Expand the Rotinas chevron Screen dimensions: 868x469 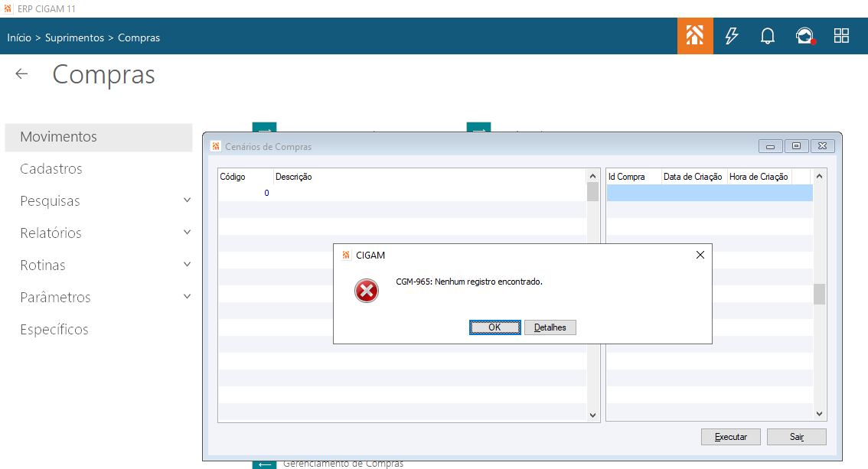187,265
